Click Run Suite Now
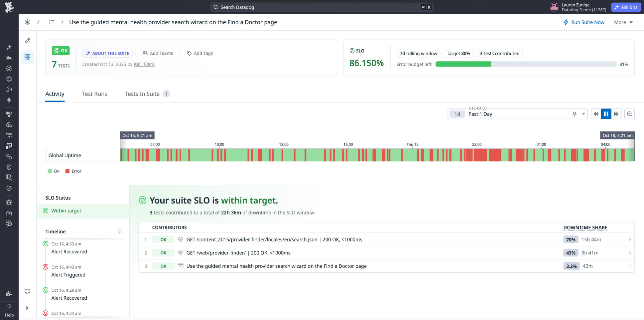The height and width of the screenshot is (320, 644). point(584,22)
